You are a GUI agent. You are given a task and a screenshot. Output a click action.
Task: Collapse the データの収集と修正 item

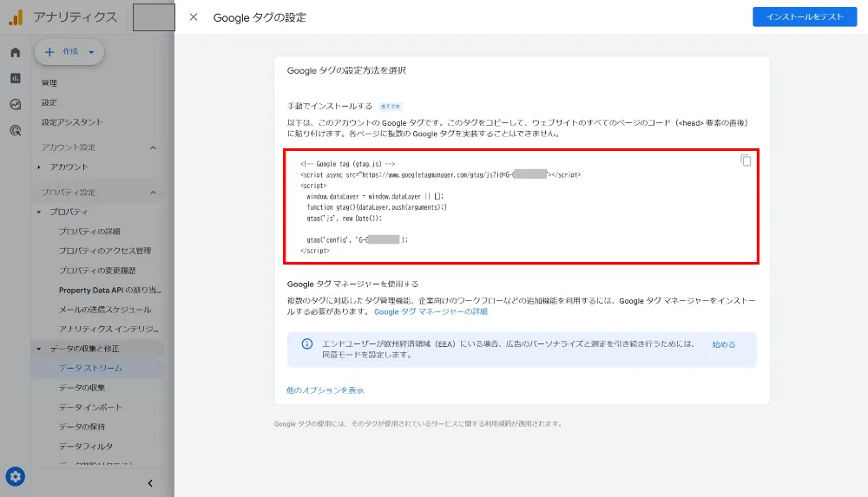(x=39, y=349)
